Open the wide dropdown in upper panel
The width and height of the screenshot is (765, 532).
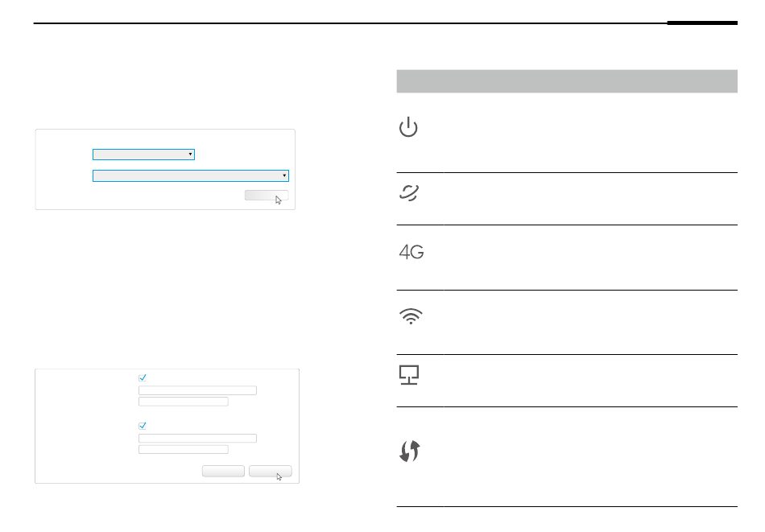pyautogui.click(x=191, y=175)
